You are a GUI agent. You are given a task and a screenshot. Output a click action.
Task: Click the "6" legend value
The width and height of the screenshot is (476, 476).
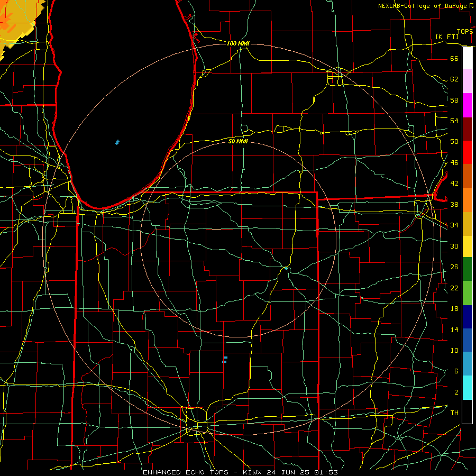456,371
